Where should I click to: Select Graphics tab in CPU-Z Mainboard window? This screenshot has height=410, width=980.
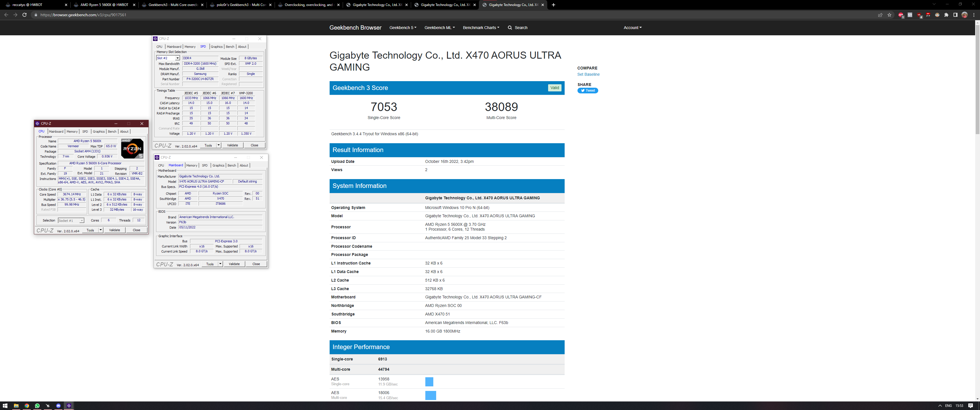219,165
